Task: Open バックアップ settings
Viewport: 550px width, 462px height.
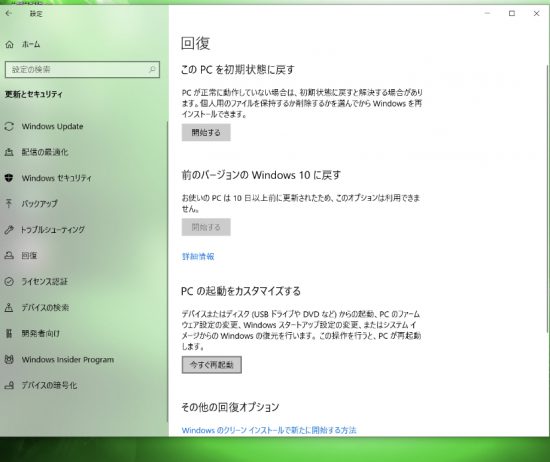Action: (x=40, y=203)
